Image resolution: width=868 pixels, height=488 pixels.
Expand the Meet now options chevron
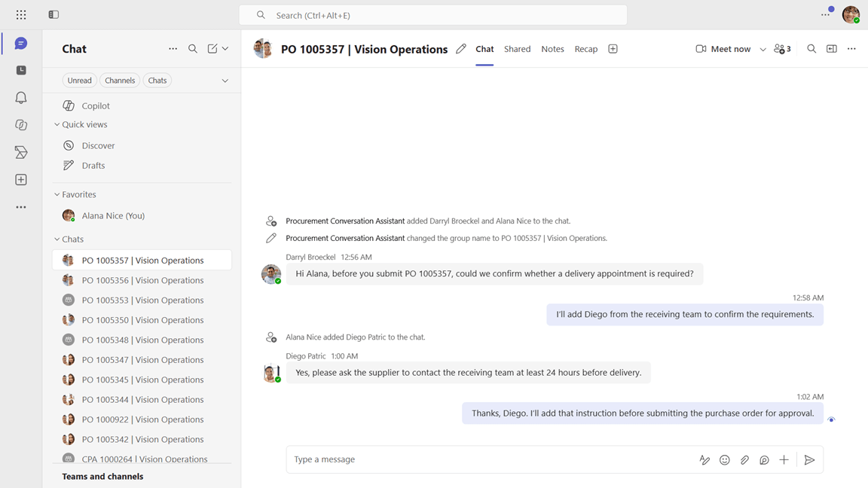pyautogui.click(x=763, y=49)
